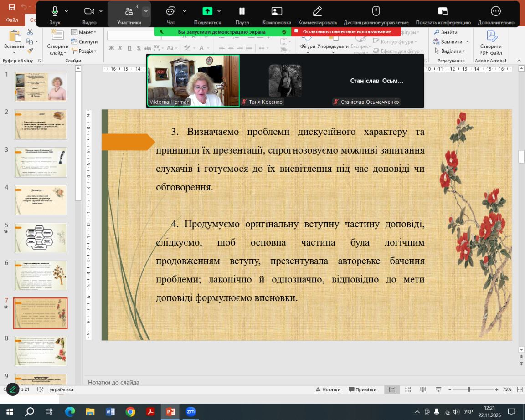Open the Комментировать annotation tool
This screenshot has width=525, height=420.
(317, 11)
